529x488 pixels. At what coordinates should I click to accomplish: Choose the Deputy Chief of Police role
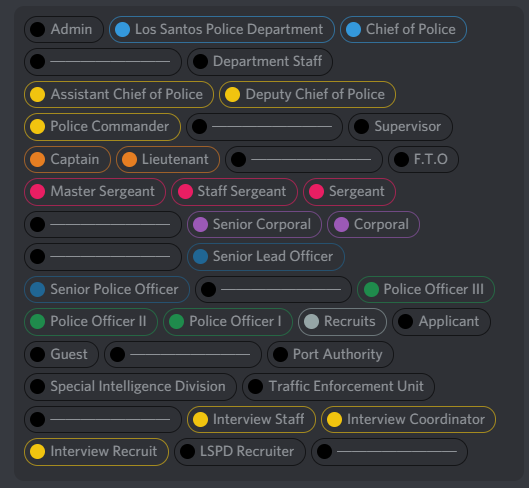tap(307, 94)
